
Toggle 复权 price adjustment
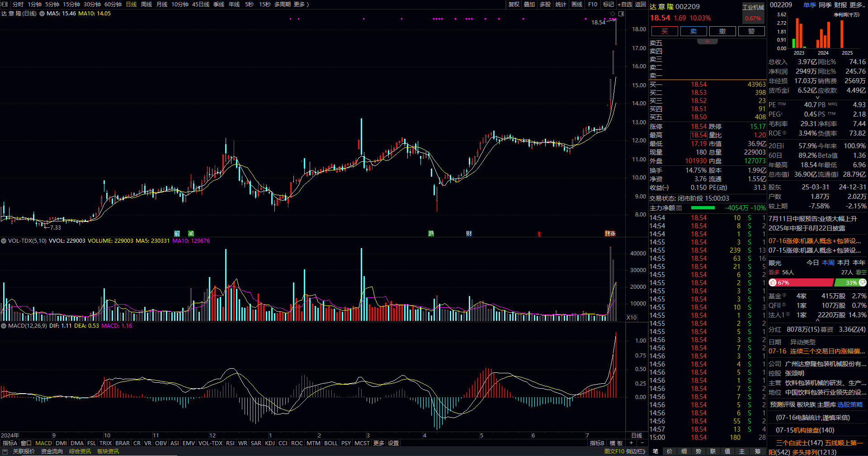(514, 4)
